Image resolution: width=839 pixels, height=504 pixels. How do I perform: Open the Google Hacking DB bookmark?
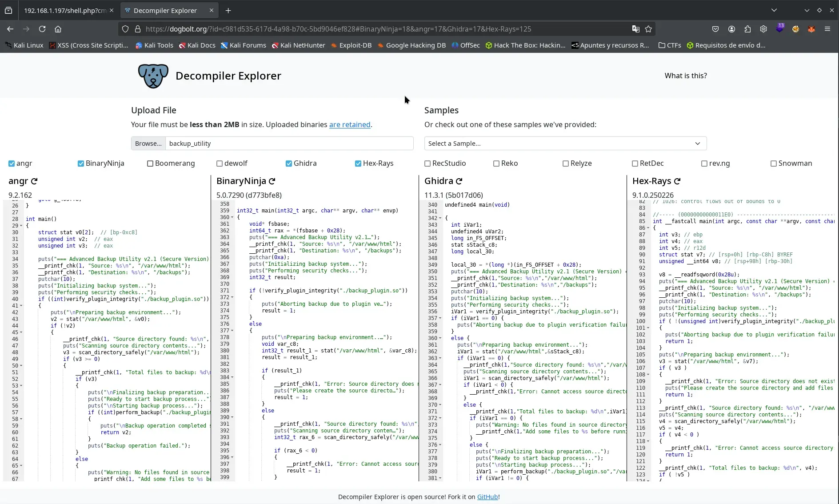tap(412, 45)
